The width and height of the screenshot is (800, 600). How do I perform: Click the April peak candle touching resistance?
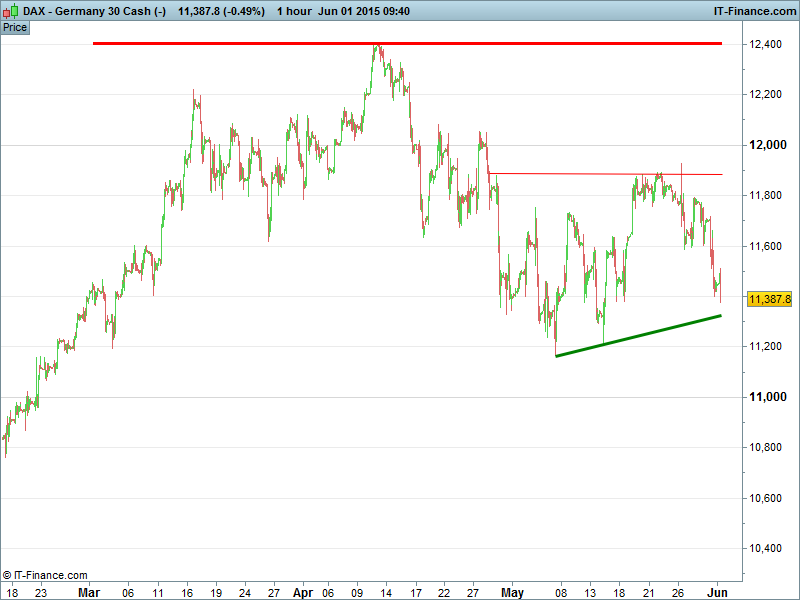(377, 50)
